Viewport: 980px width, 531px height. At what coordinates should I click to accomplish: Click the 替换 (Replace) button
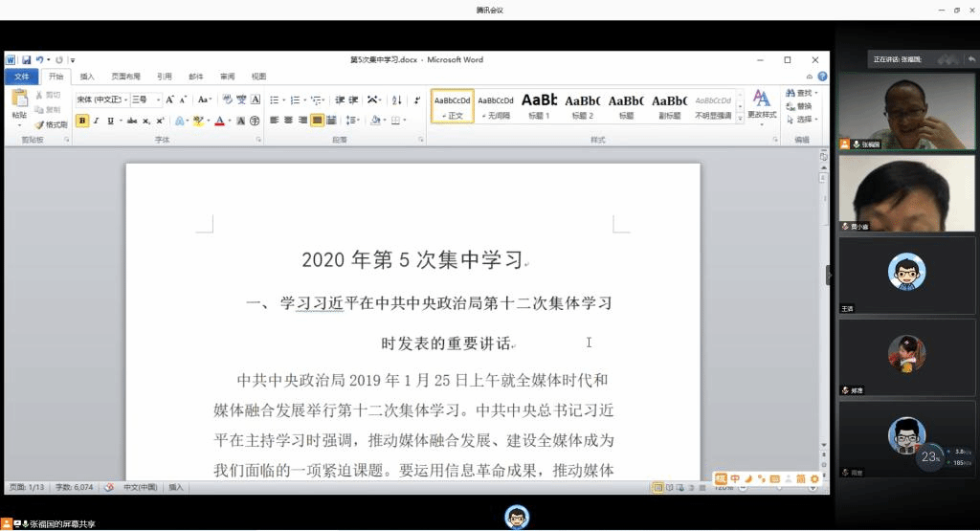coord(802,106)
